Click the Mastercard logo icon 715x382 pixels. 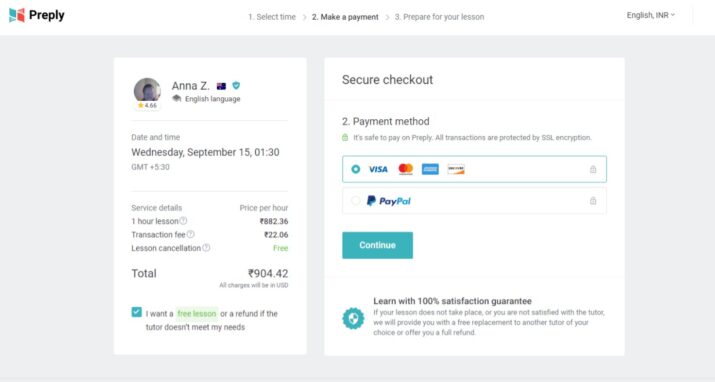[405, 169]
